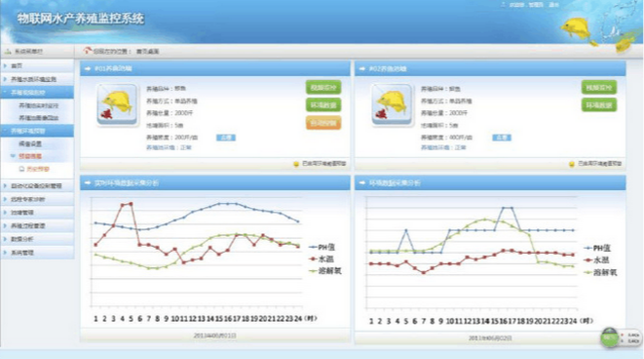The image size is (644, 359).
Task: Click the red peak point on pond #01 chart
Action: pos(131,203)
